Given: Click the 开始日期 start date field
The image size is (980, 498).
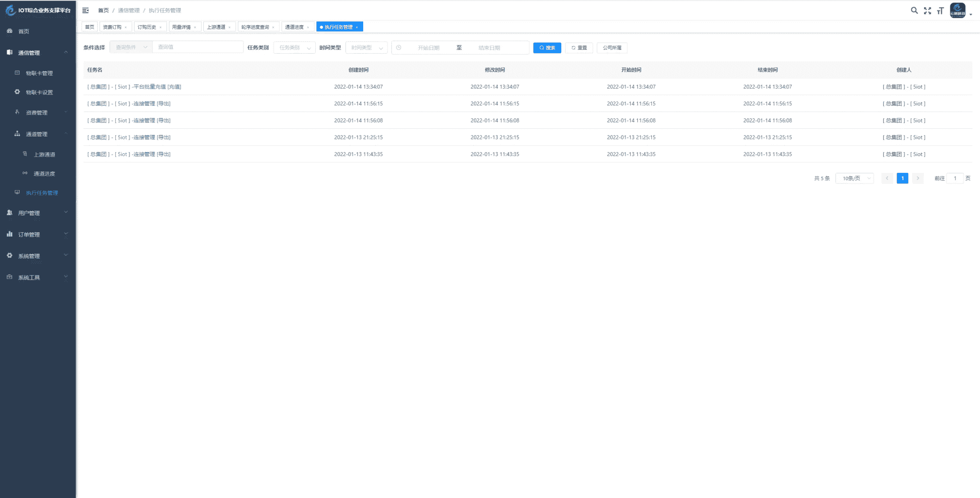Looking at the screenshot, I should tap(428, 48).
